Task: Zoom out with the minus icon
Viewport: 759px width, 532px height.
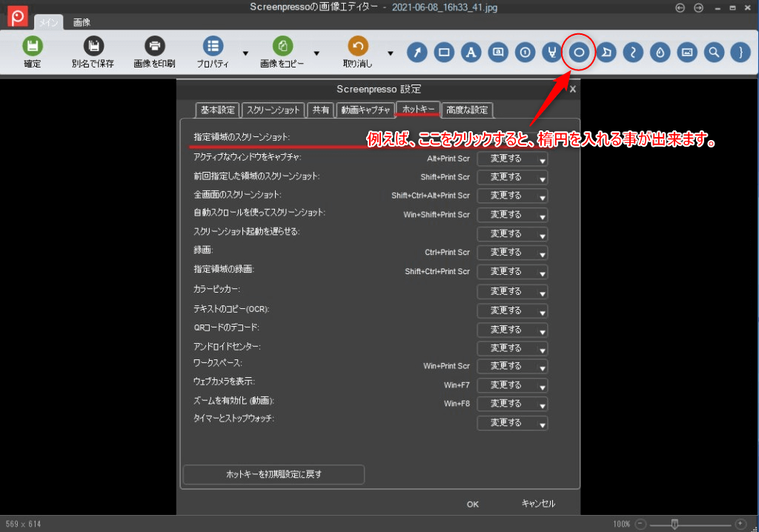Action: (x=640, y=524)
